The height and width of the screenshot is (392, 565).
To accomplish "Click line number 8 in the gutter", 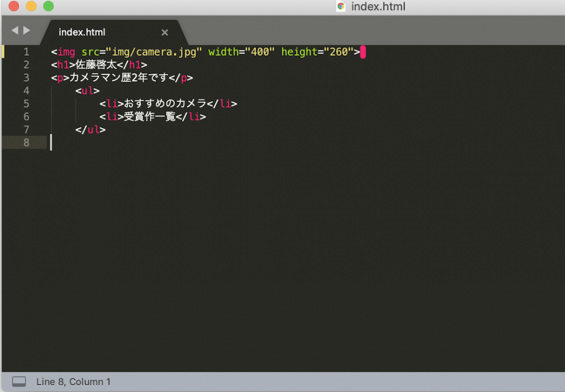I will point(26,142).
